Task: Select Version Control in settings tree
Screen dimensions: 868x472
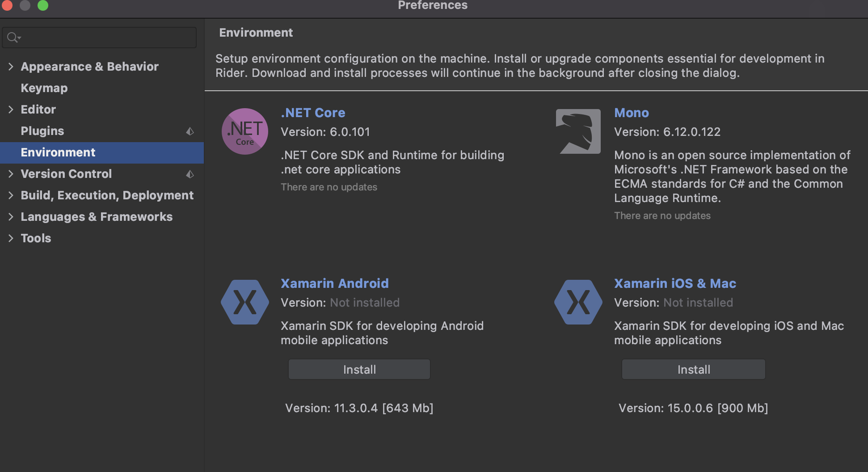Action: coord(66,174)
